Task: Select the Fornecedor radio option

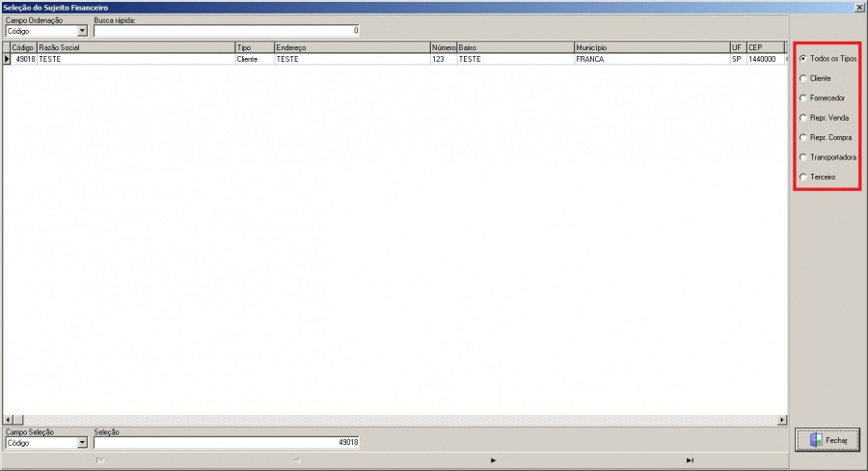Action: click(x=822, y=98)
